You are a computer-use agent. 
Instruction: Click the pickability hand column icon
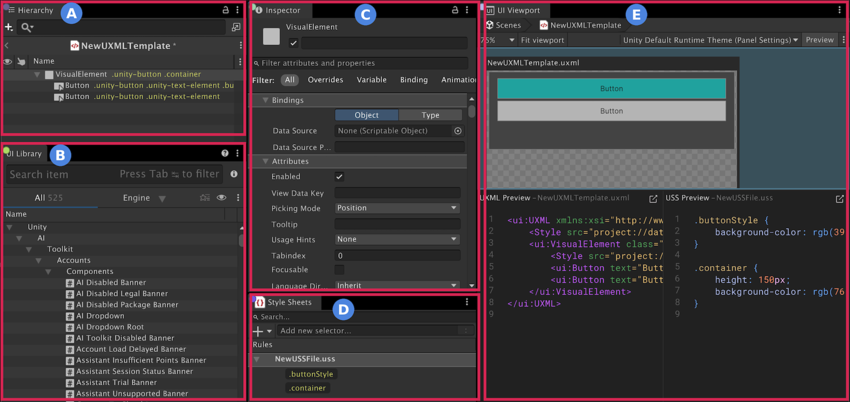(21, 61)
